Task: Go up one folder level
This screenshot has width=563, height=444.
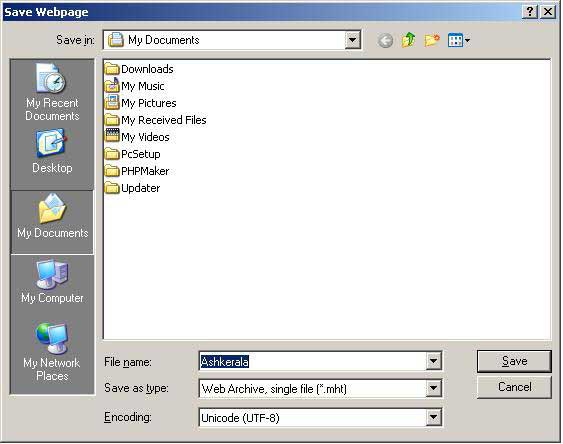Action: [x=409, y=40]
